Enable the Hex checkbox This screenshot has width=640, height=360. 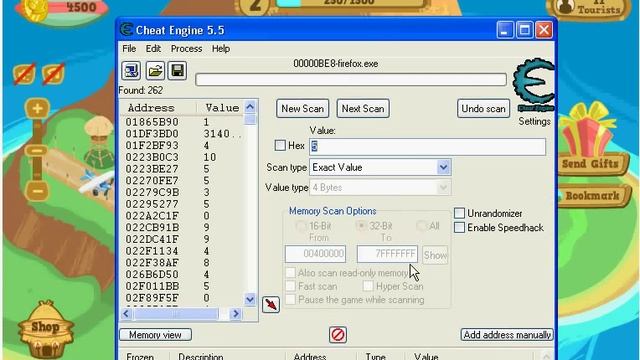click(x=280, y=146)
